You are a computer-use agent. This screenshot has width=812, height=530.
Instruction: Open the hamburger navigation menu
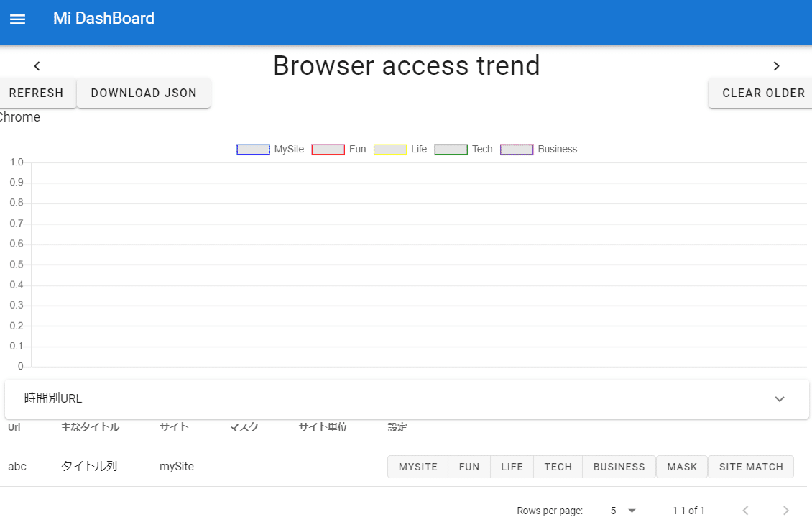click(17, 19)
